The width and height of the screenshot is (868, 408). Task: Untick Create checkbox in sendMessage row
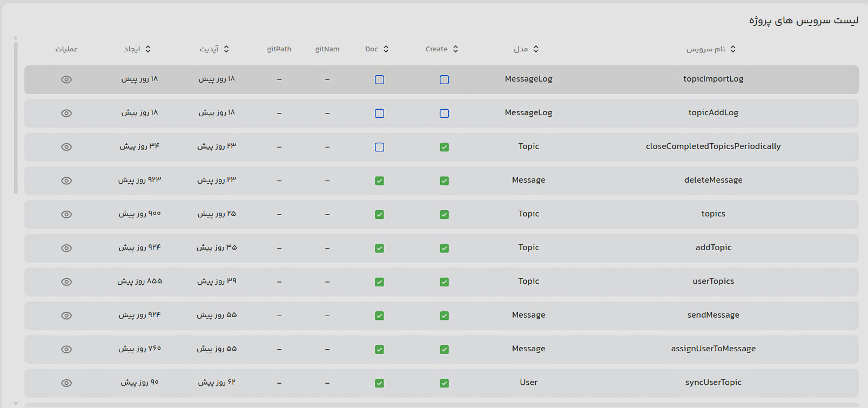click(444, 316)
